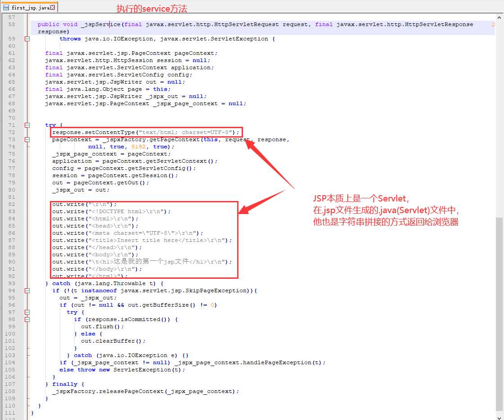Image resolution: width=504 pixels, height=420 pixels.
Task: Click the out.write "<head>" line 85
Action: click(95, 226)
